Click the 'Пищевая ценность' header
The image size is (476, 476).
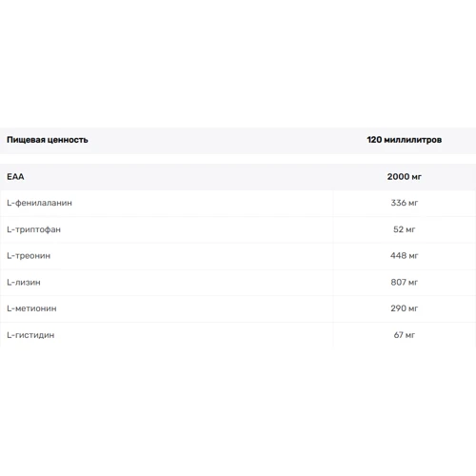pos(48,140)
